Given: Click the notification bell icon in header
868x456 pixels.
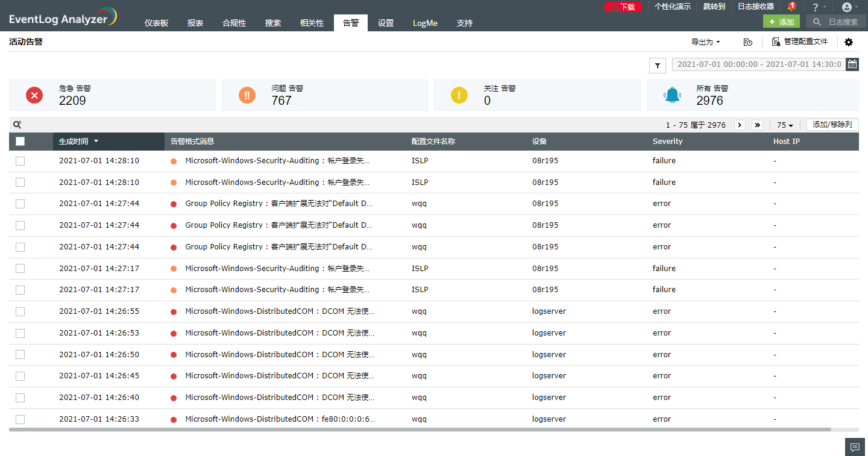Looking at the screenshot, I should click(x=791, y=7).
